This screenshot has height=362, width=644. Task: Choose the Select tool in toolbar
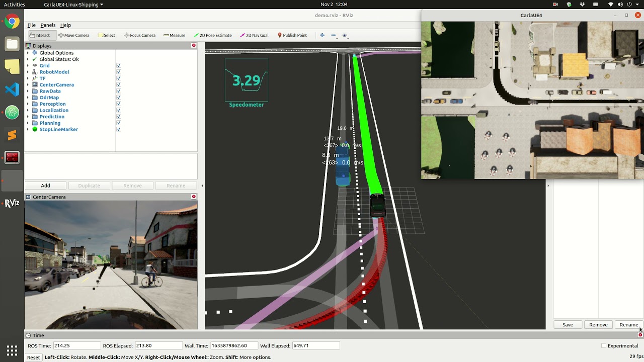tap(107, 35)
